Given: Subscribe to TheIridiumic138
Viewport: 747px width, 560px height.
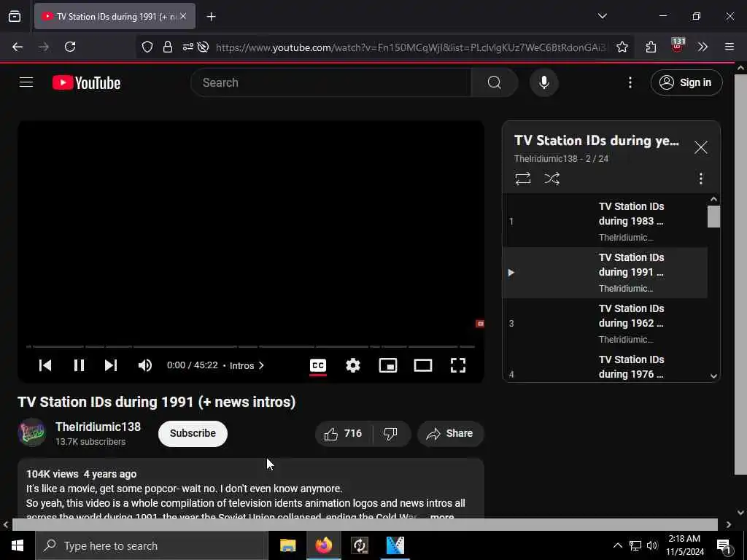Looking at the screenshot, I should 193,433.
